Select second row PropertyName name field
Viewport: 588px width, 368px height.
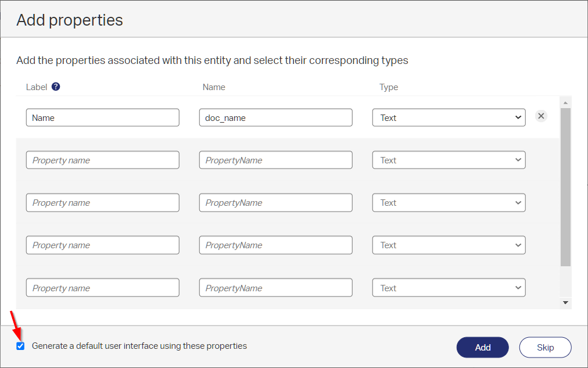pos(275,160)
